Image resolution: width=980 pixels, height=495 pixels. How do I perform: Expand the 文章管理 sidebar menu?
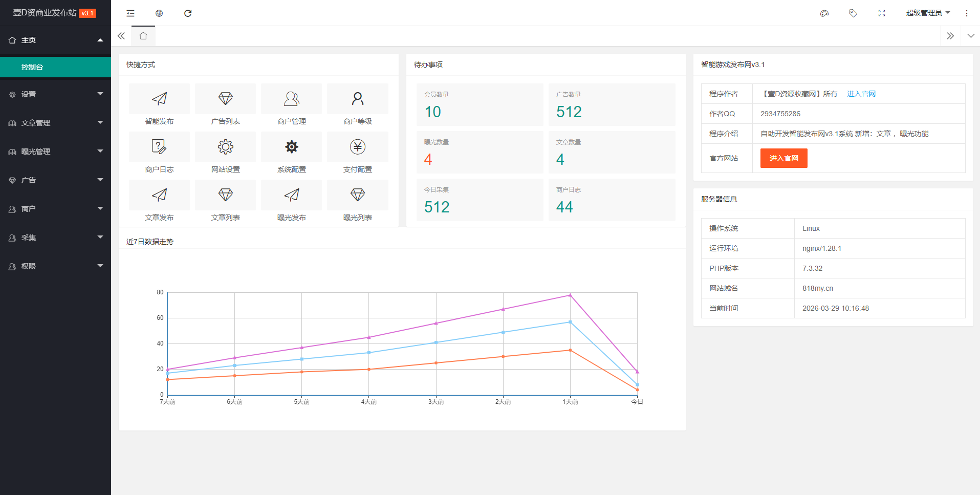55,123
